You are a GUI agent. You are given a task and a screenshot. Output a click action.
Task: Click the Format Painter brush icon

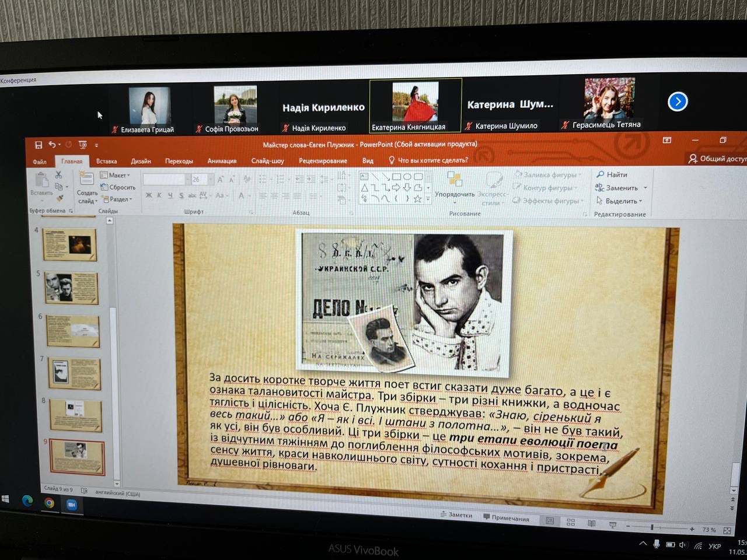pos(60,198)
